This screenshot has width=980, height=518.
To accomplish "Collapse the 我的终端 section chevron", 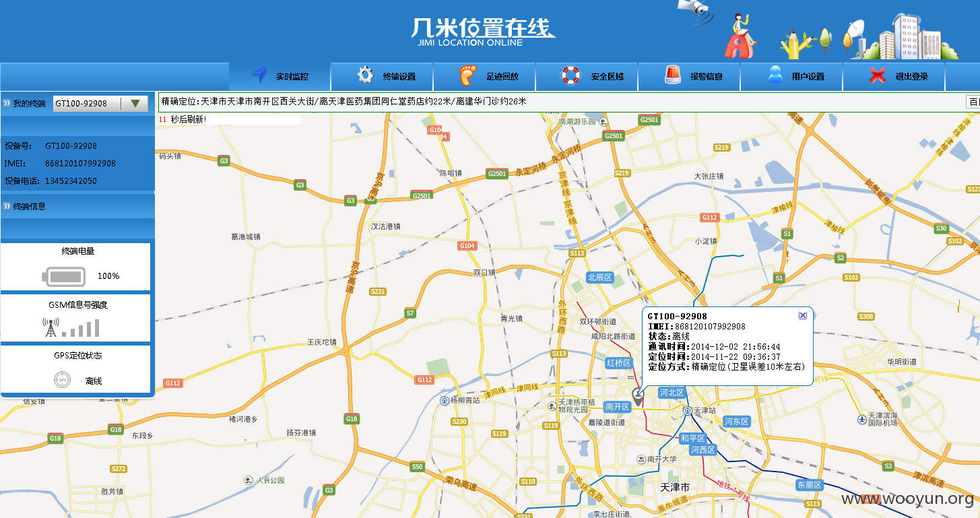I will 7,103.
